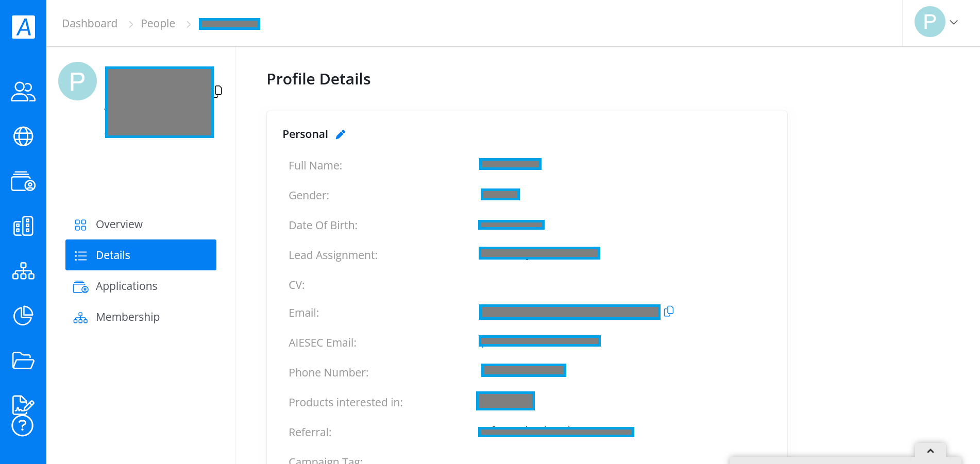Open the pie chart analytics icon
Viewport: 980px width, 464px height.
pyautogui.click(x=23, y=316)
